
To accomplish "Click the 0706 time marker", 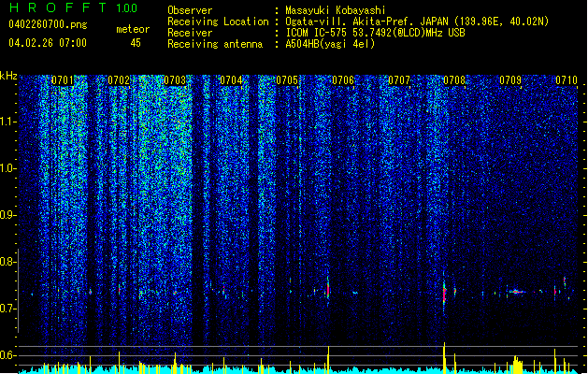I will point(343,80).
